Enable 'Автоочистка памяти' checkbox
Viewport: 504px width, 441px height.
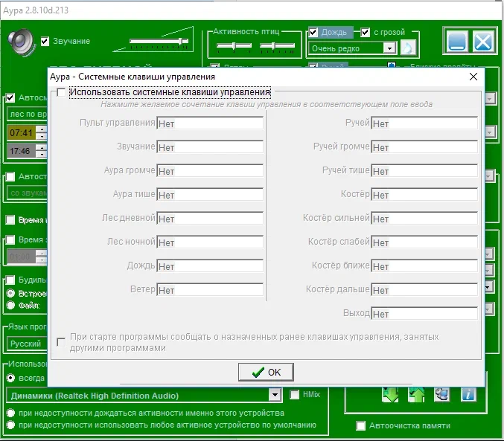tap(361, 426)
